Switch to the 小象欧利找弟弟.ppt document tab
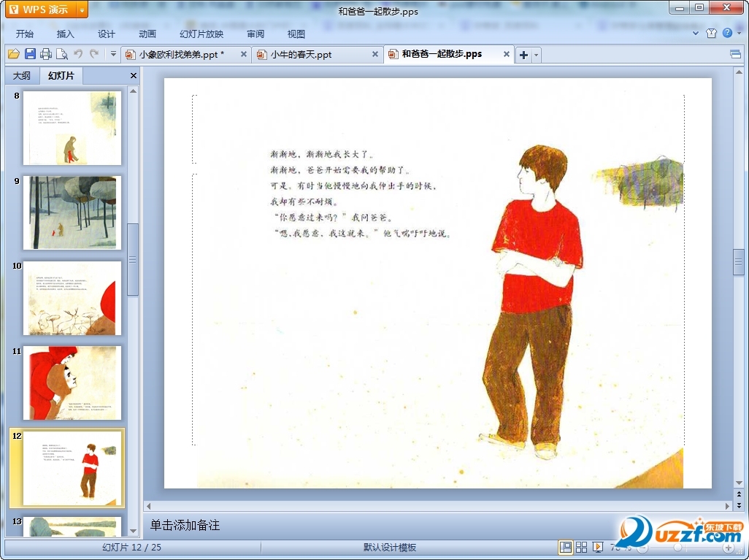The width and height of the screenshot is (749, 560). click(182, 55)
